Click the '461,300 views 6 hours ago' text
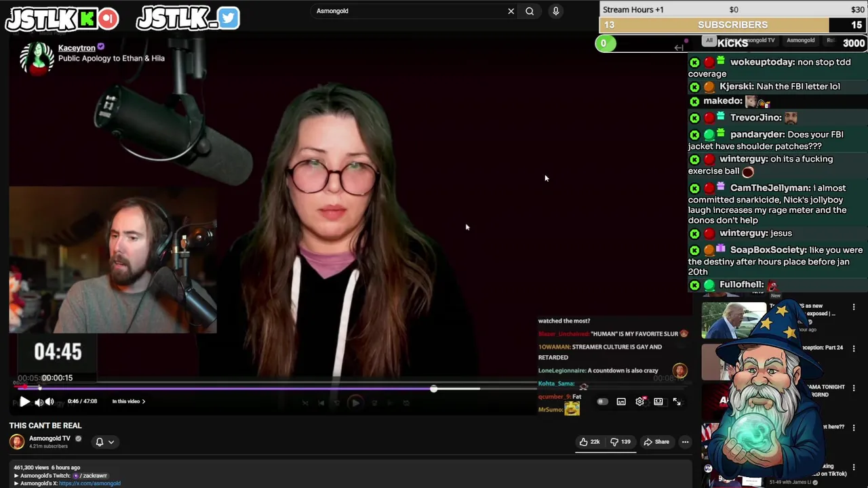The height and width of the screenshot is (488, 868). [x=47, y=468]
